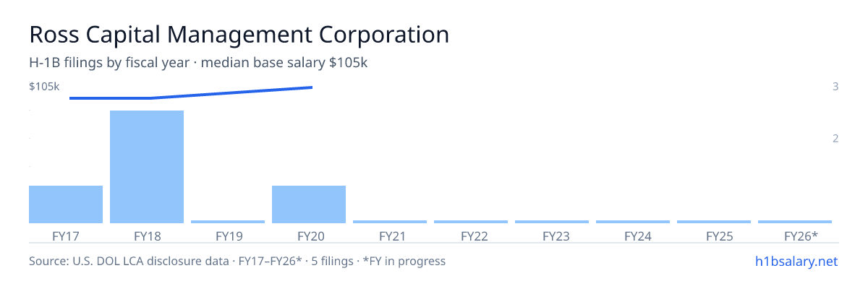Select the tall FY18 bar

147,167
